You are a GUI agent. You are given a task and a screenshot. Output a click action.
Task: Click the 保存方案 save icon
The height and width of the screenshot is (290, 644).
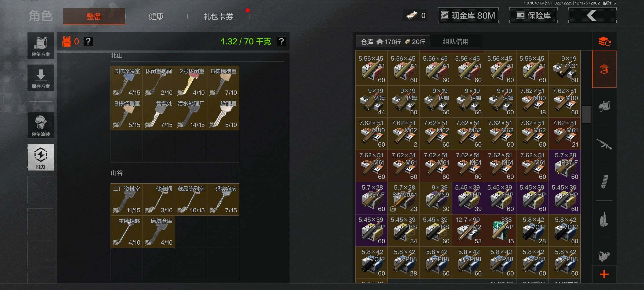[x=41, y=78]
